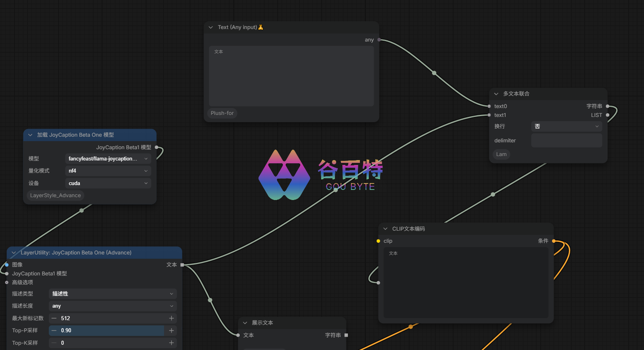Click the 字符串 output port on 多文本联合
This screenshot has height=350, width=644.
pyautogui.click(x=607, y=106)
